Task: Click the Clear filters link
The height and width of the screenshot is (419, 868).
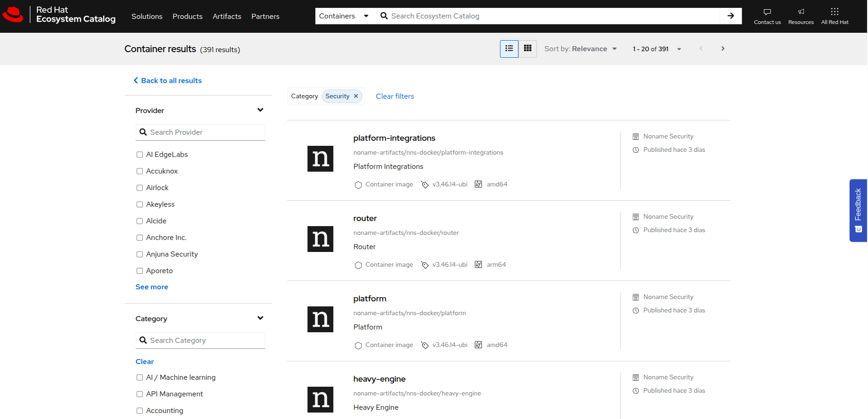Action: tap(395, 96)
